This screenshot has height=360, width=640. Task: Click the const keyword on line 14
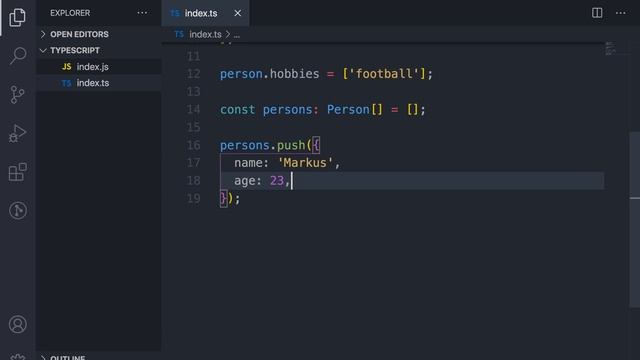(238, 109)
